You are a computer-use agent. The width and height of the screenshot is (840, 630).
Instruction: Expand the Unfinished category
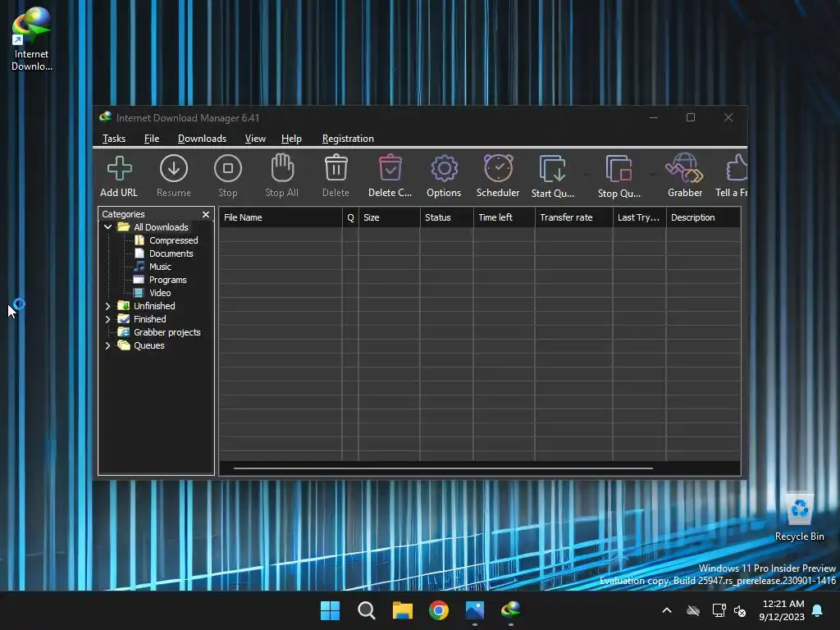click(107, 306)
